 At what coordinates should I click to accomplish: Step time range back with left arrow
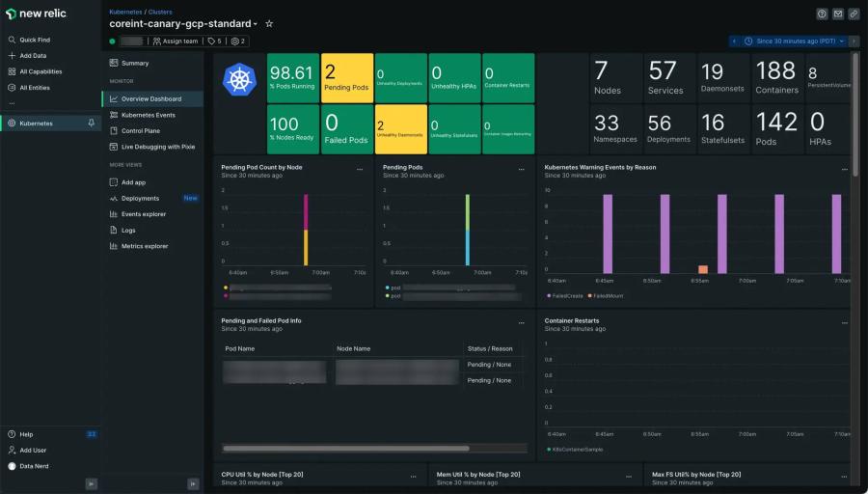pyautogui.click(x=735, y=41)
